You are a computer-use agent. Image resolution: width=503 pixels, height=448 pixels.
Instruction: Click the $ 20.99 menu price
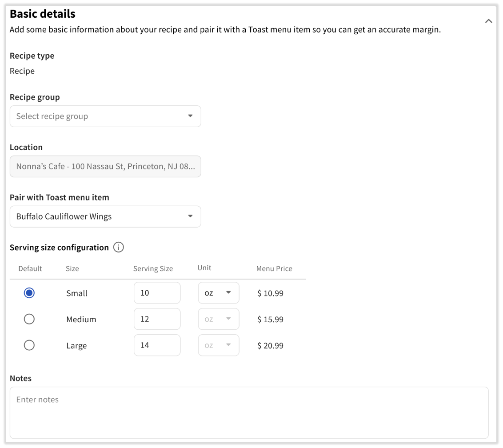click(270, 346)
